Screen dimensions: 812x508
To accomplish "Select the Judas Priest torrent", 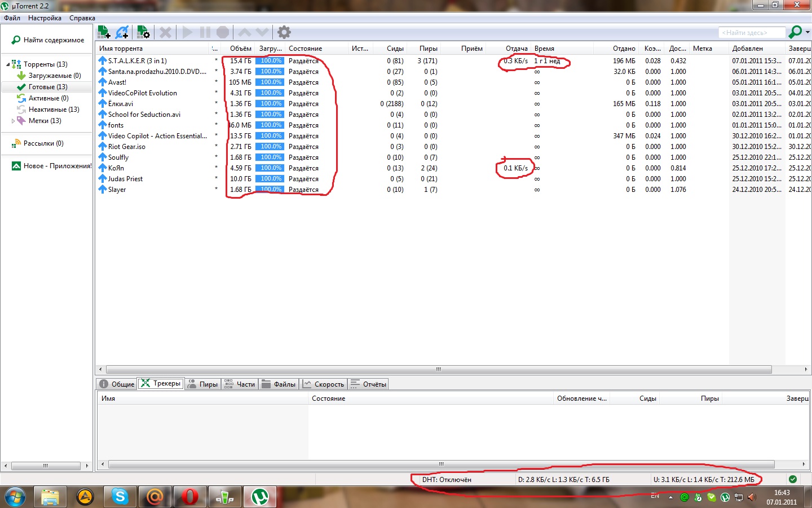I will 125,179.
